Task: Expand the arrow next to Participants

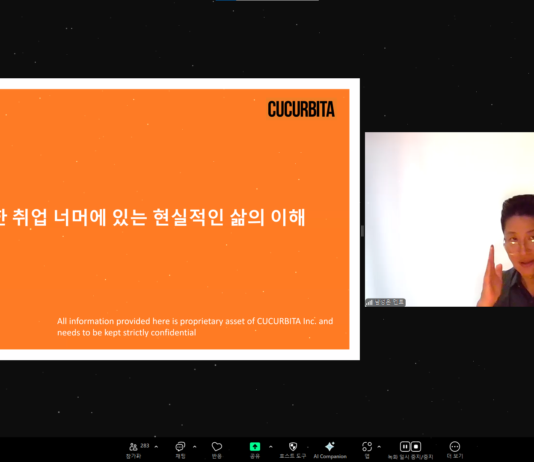Action: click(156, 446)
